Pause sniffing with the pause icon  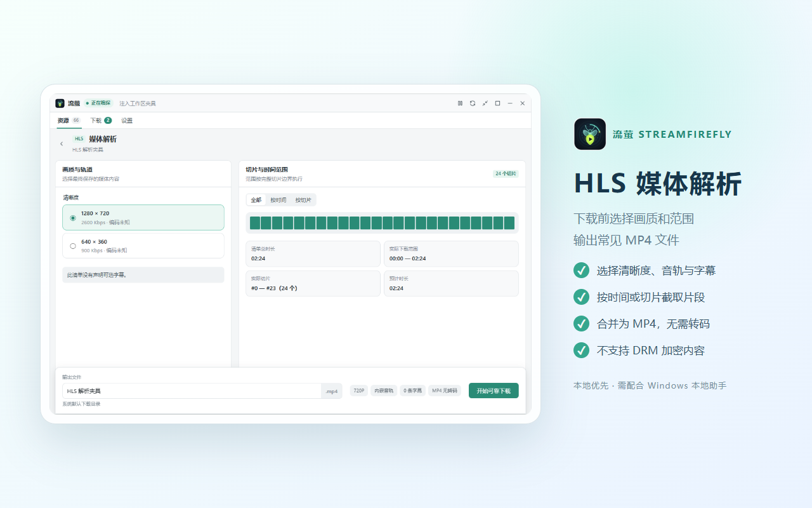click(460, 103)
